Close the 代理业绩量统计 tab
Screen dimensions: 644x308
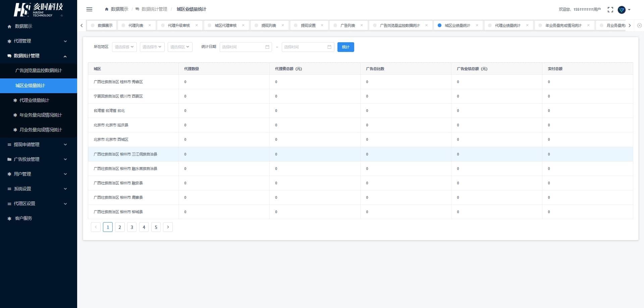(x=527, y=25)
